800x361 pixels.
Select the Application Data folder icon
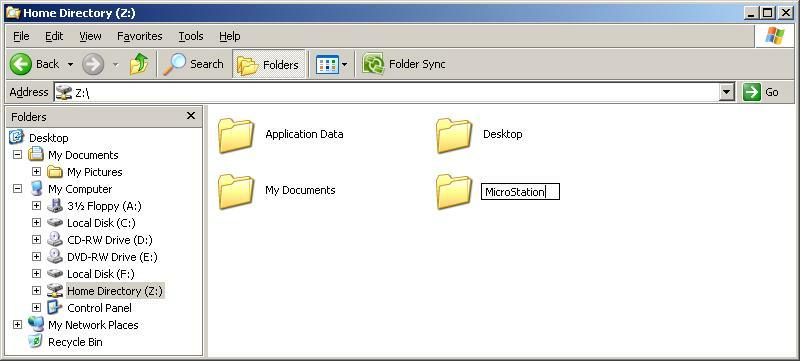click(x=236, y=135)
